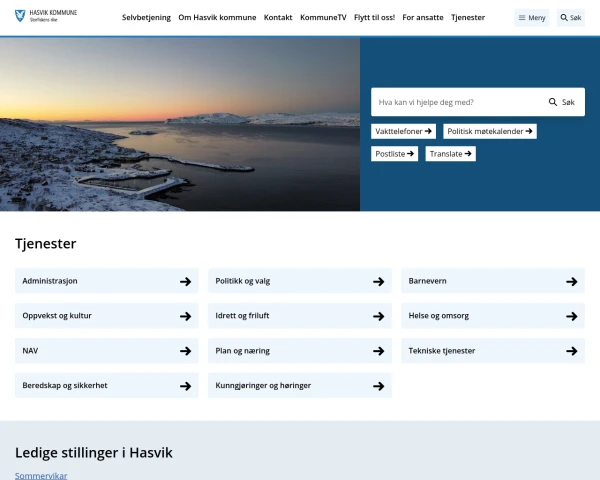Screen dimensions: 600x480
Task: Select the Barnevern service label
Action: coord(427,281)
